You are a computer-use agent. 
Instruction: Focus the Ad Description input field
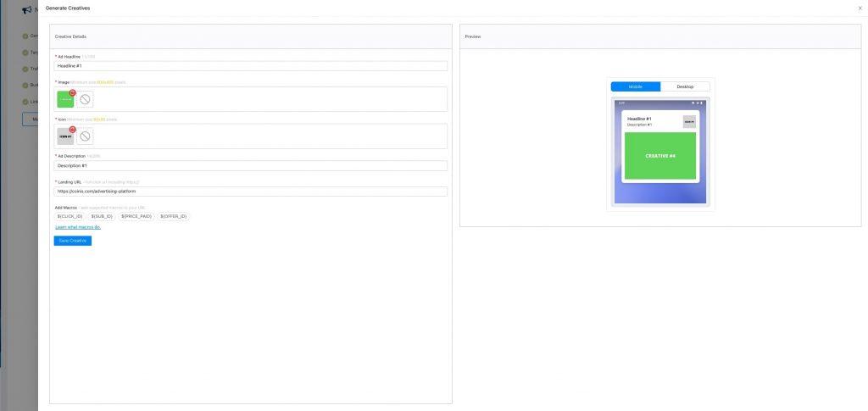[x=250, y=165]
